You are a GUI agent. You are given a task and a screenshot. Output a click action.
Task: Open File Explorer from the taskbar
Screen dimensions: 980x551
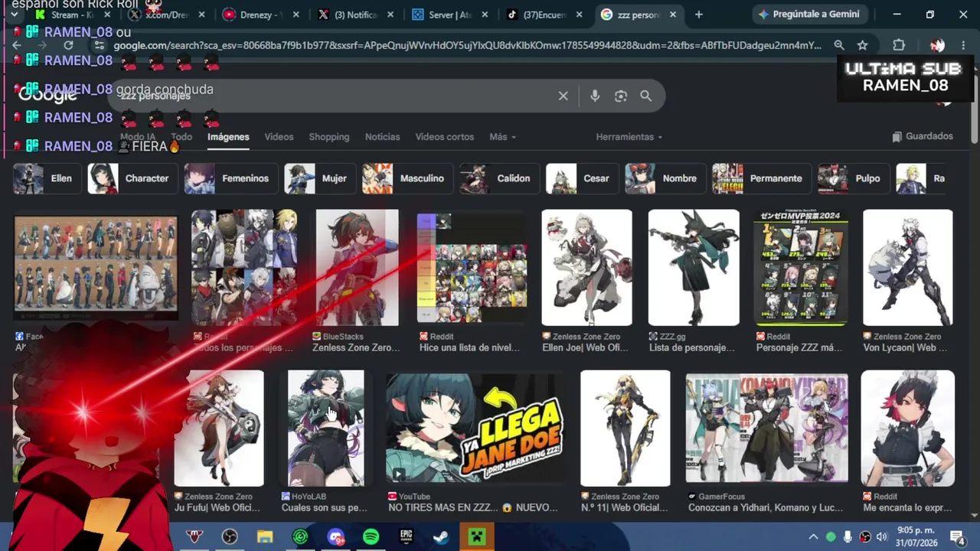pos(265,537)
